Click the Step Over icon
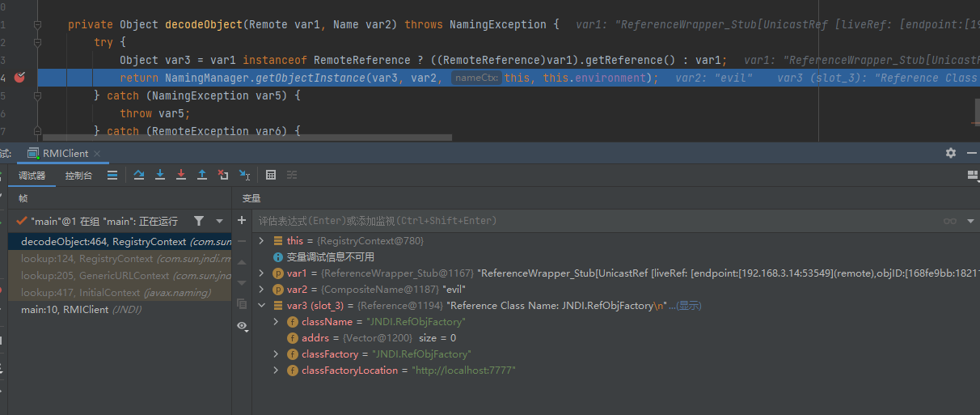Image resolution: width=980 pixels, height=415 pixels. click(139, 175)
